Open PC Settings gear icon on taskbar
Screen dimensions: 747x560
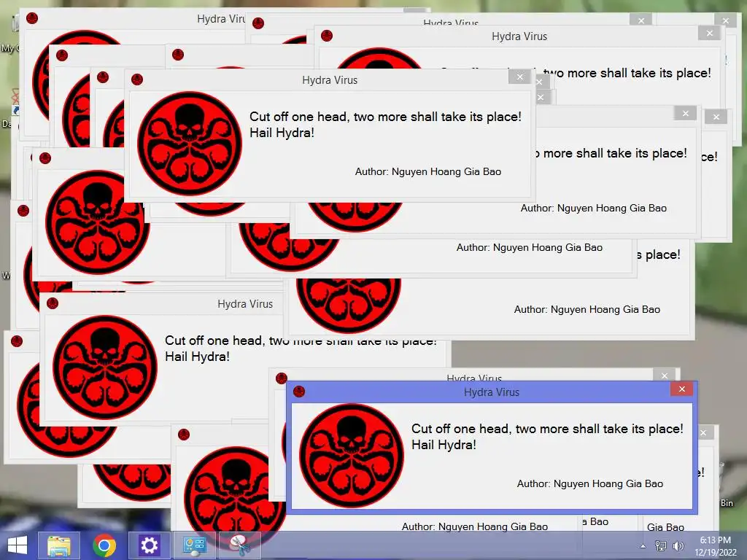[149, 545]
